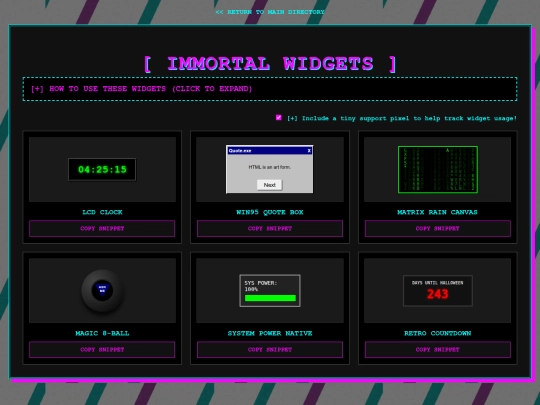Click the 'MATRIX RAIN CANVAS' widget title
Viewport: 540px width, 405px height.
(437, 212)
